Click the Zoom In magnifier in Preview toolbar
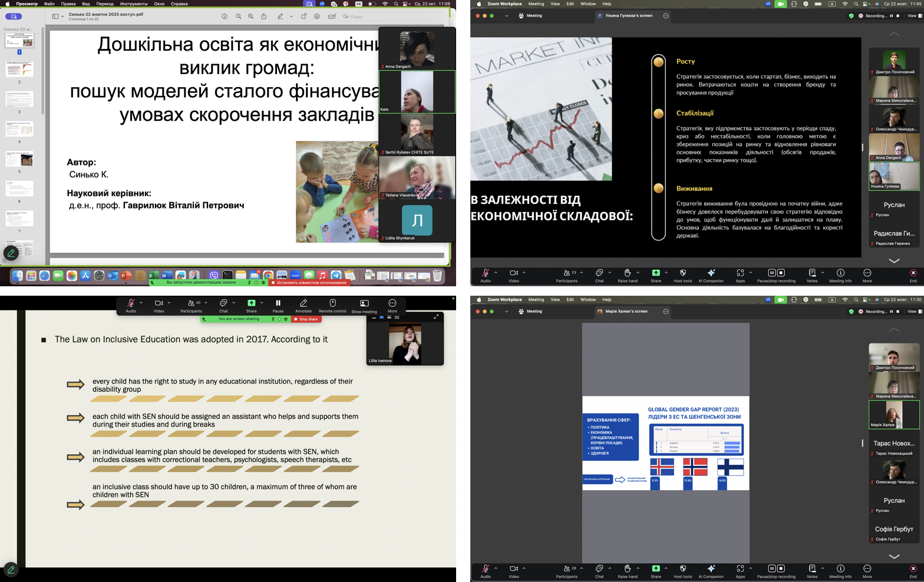Image resolution: width=924 pixels, height=582 pixels. (251, 16)
